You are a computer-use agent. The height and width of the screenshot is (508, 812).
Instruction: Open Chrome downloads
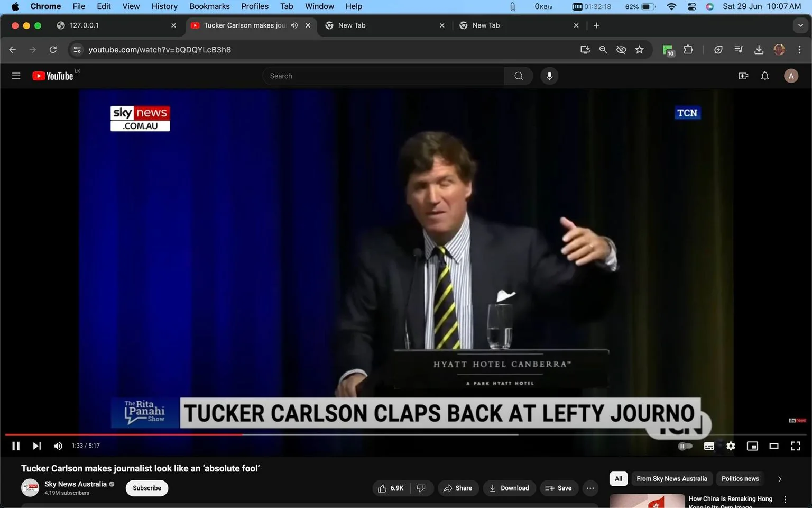[x=759, y=49]
